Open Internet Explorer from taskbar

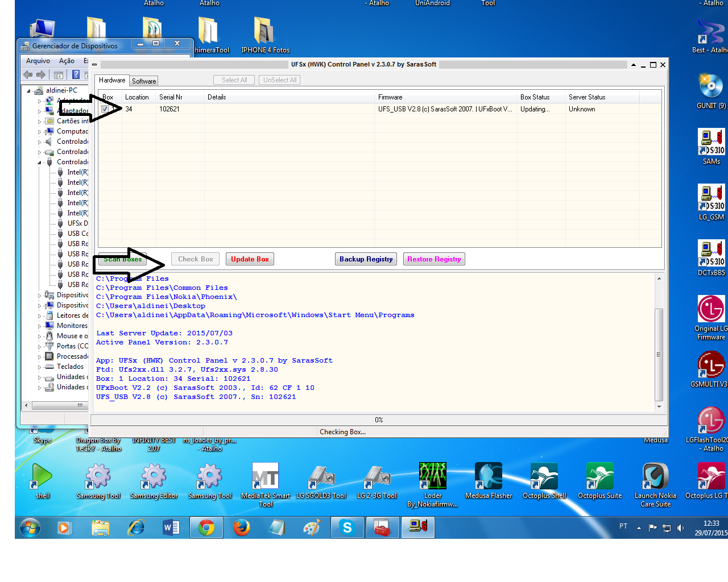pos(136,527)
